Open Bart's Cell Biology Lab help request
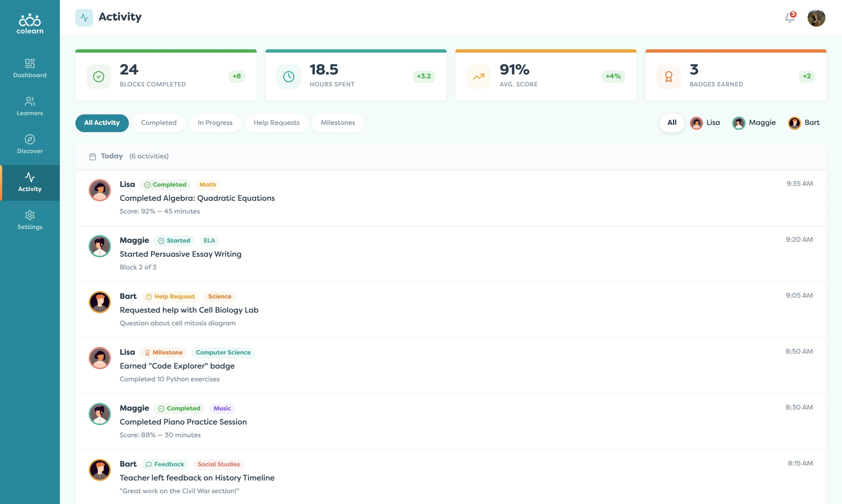Image resolution: width=842 pixels, height=504 pixels. pos(451,310)
